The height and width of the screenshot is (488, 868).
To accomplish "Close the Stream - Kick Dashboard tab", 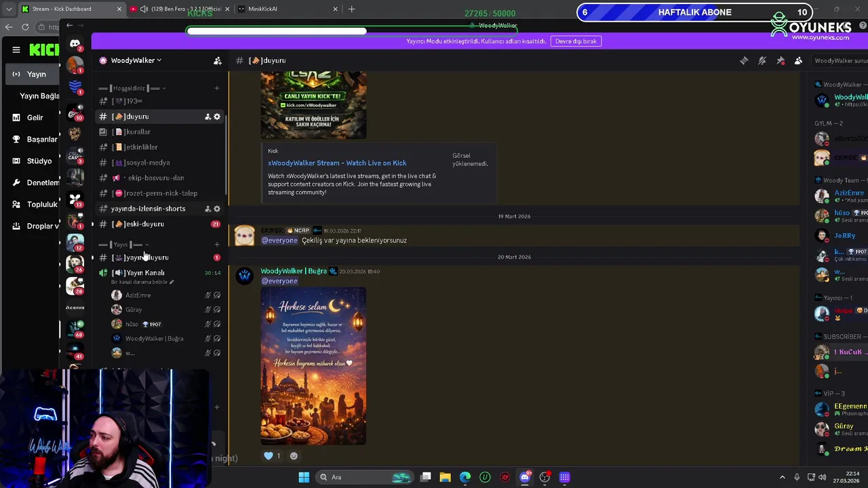I will [x=119, y=9].
